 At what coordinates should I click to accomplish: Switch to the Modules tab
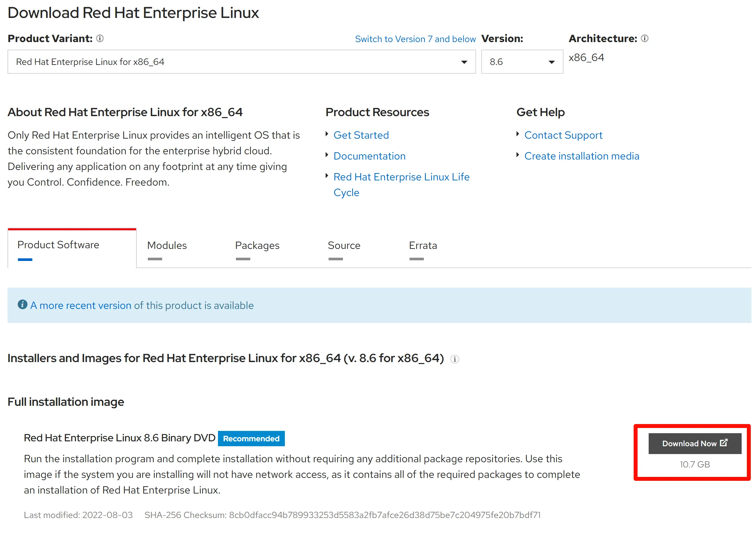pyautogui.click(x=167, y=246)
